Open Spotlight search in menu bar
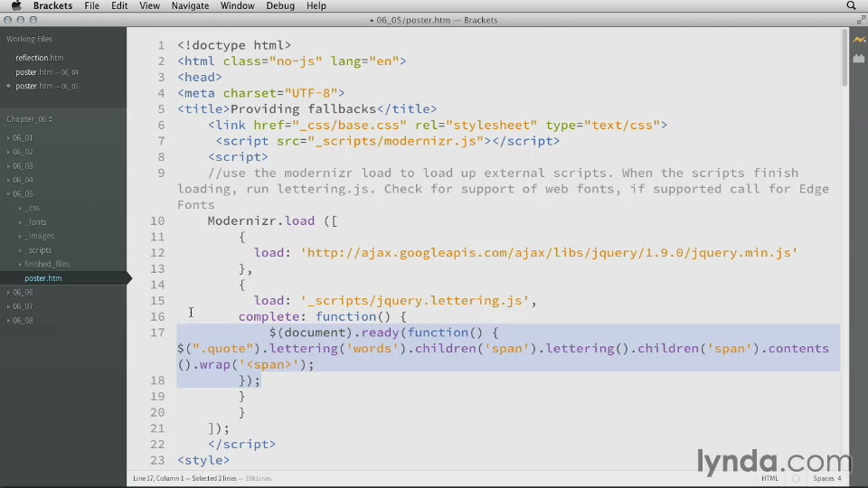 coord(851,5)
